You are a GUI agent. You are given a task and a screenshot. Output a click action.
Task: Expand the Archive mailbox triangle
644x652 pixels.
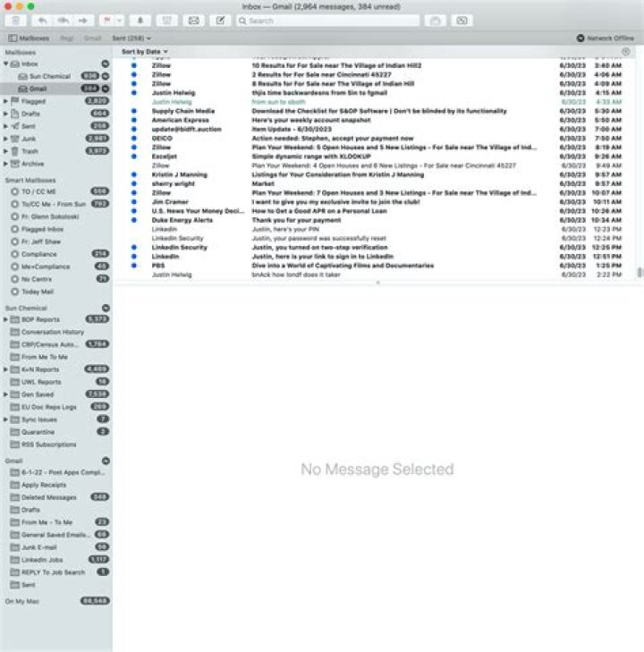coord(6,164)
